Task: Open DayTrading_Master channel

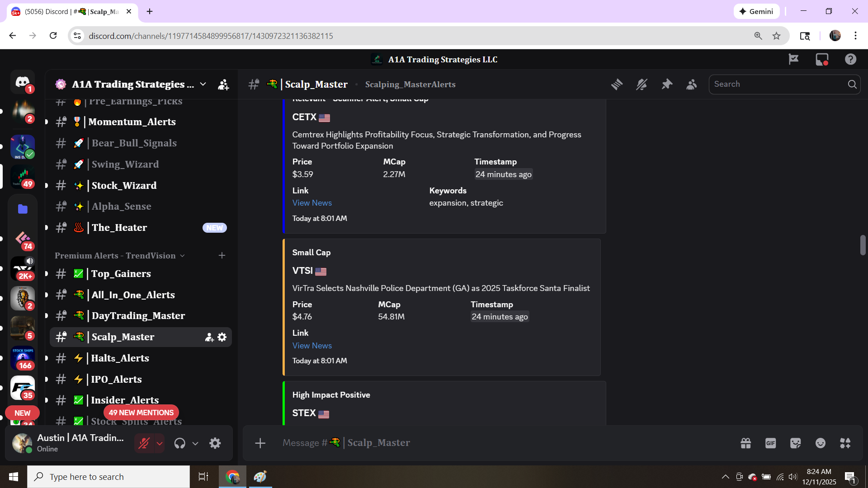Action: 141,316
